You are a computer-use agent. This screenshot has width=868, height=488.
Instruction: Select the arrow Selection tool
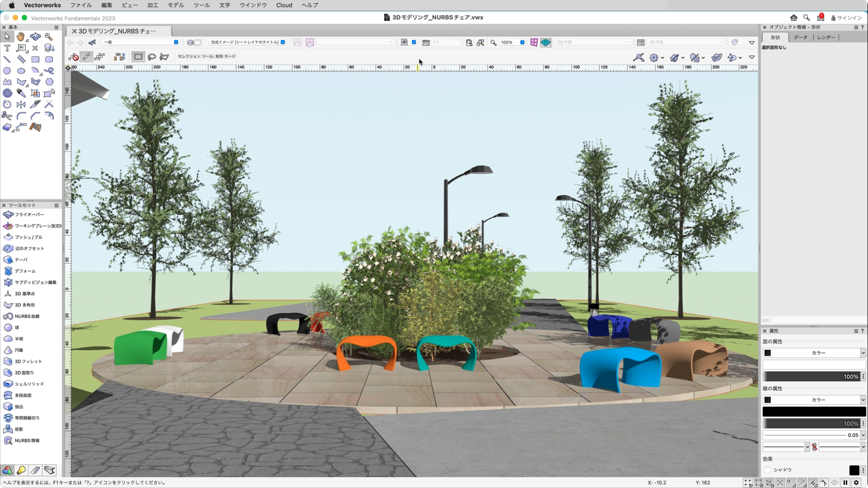tap(7, 37)
